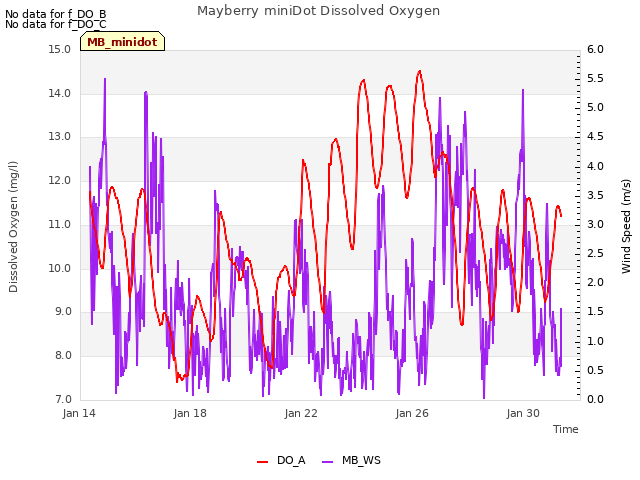Click the chart title Mayberry miniDot Dissolved Oxygen
This screenshot has height=480, width=640.
[x=318, y=11]
